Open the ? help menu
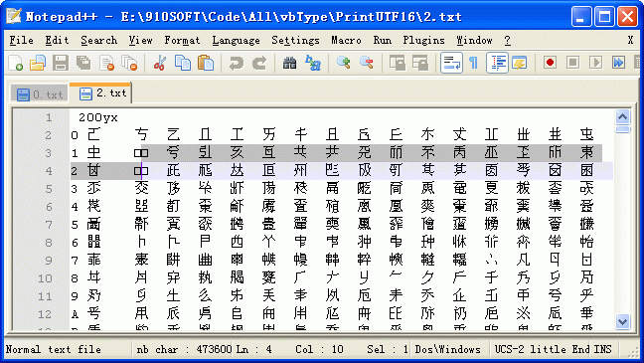 pos(508,41)
